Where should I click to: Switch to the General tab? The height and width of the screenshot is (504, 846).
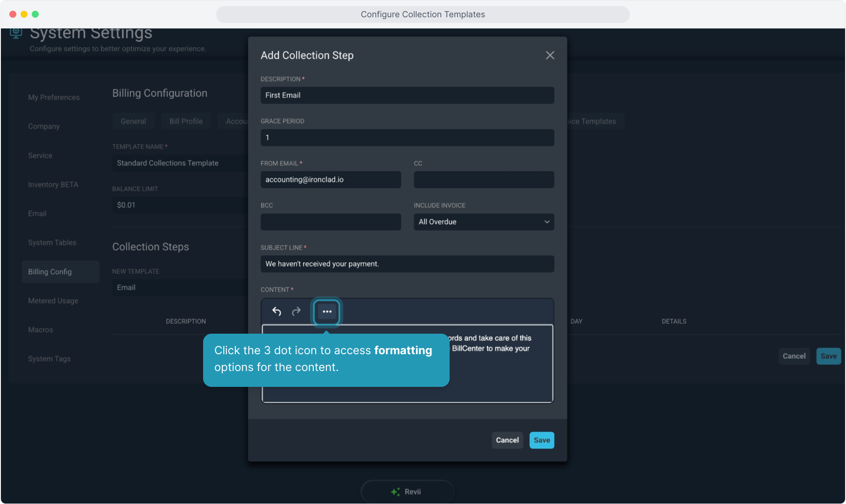point(133,121)
